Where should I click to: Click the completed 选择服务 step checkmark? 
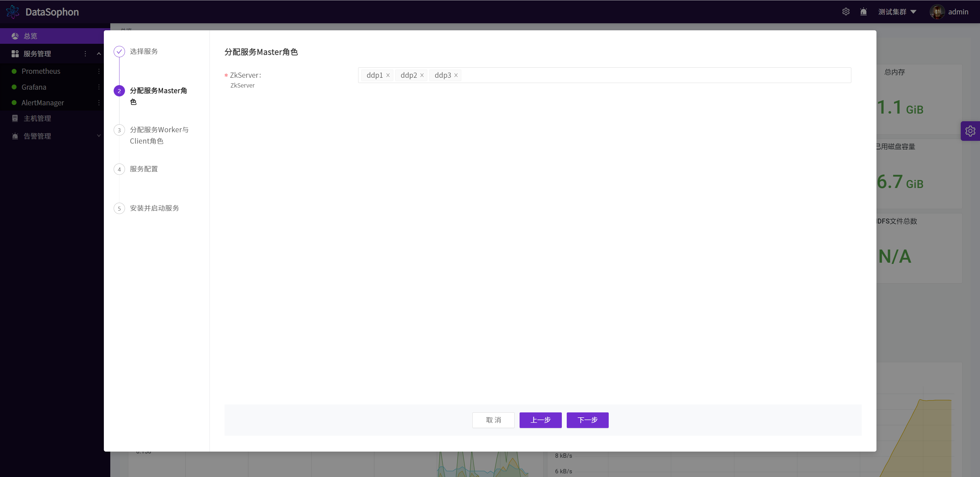pyautogui.click(x=119, y=51)
